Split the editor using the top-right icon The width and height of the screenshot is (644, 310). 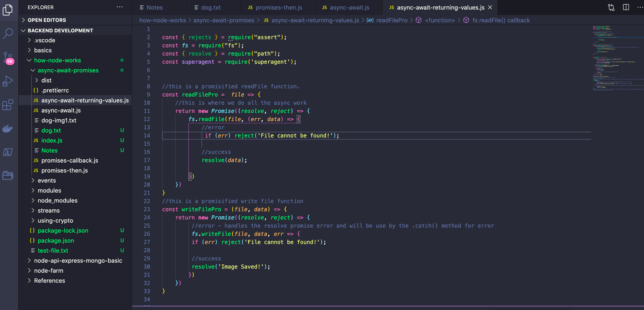pos(626,7)
